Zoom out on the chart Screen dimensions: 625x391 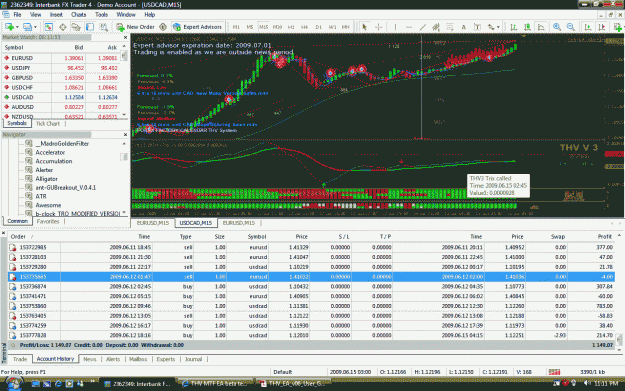pyautogui.click(x=570, y=27)
